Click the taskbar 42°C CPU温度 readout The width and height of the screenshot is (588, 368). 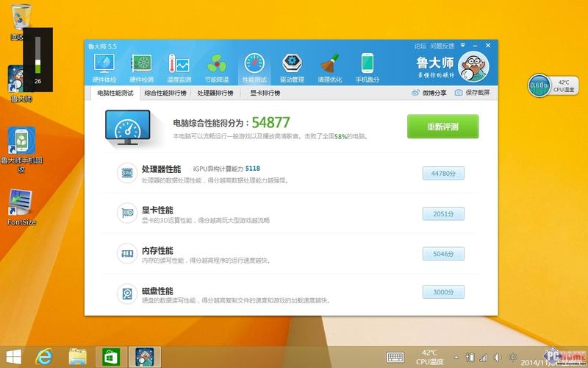pyautogui.click(x=429, y=357)
